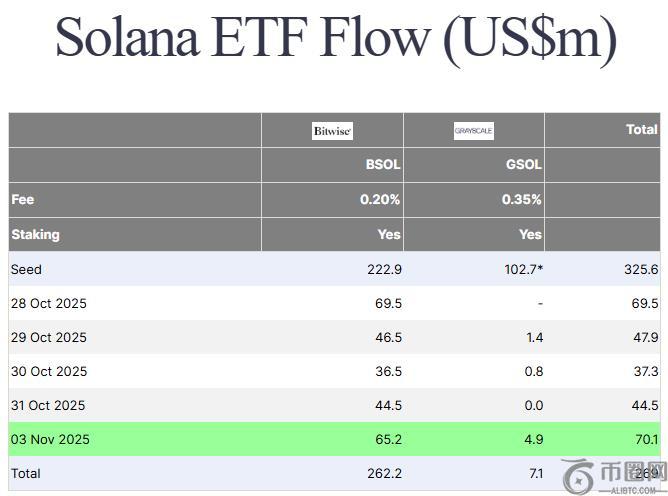The width and height of the screenshot is (668, 496).
Task: Click the BSOL 0.20% fee cell
Action: (x=380, y=200)
